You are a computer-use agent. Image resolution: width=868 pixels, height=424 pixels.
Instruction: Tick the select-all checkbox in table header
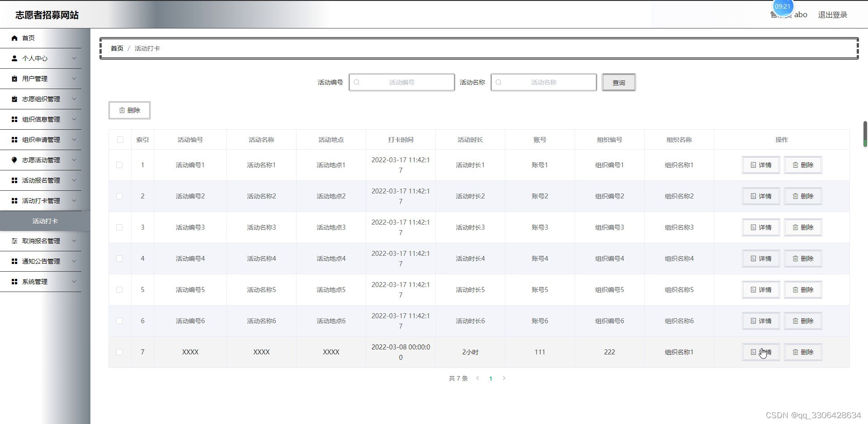120,140
